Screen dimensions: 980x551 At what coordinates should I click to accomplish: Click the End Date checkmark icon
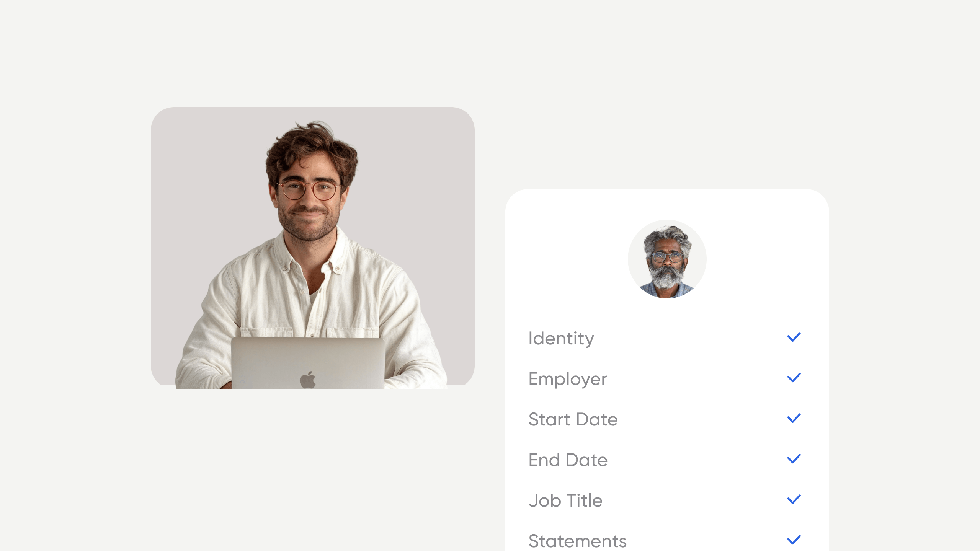794,459
